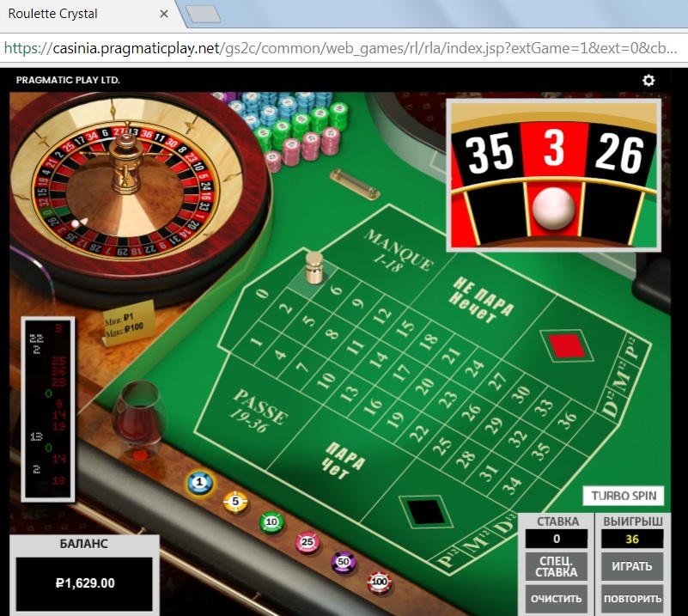Screen dimensions: 688x616
Task: Bet on the red diamond
Action: tap(568, 345)
